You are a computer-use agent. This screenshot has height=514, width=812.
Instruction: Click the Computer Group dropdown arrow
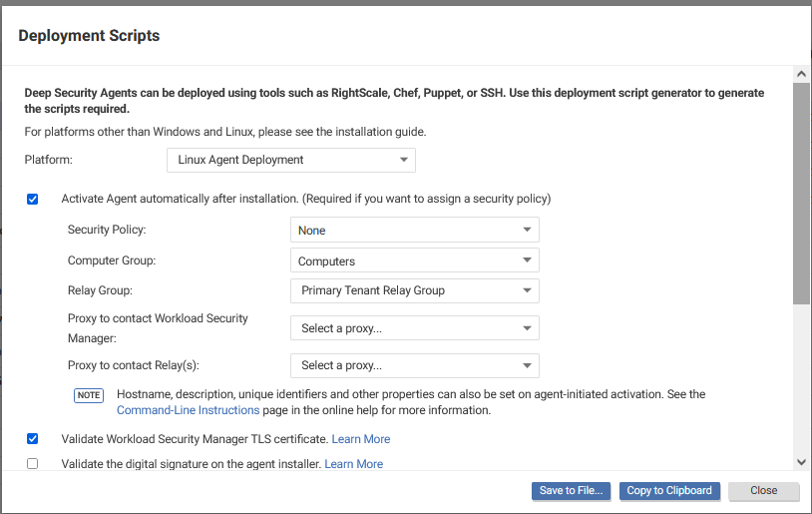click(527, 260)
